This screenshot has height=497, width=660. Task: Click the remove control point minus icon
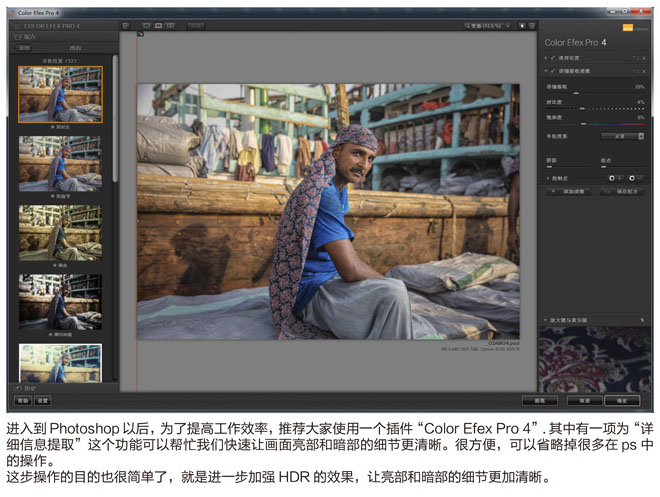pyautogui.click(x=634, y=178)
